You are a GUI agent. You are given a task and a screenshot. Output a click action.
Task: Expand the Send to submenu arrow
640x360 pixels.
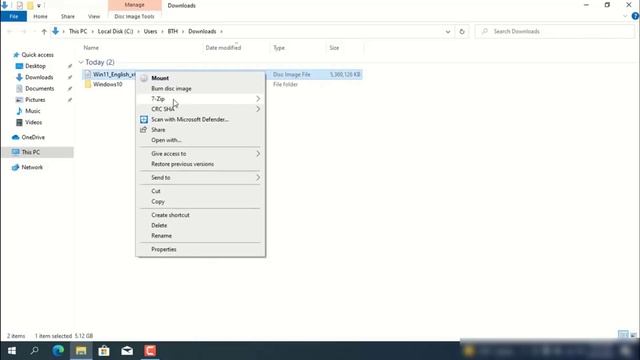click(258, 178)
